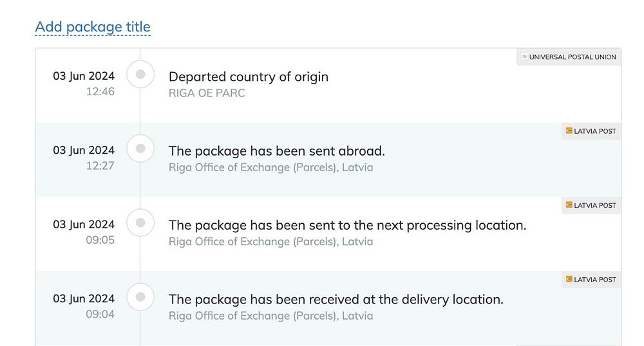Click the RIGA OE PARC location text
The height and width of the screenshot is (346, 644).
(207, 93)
